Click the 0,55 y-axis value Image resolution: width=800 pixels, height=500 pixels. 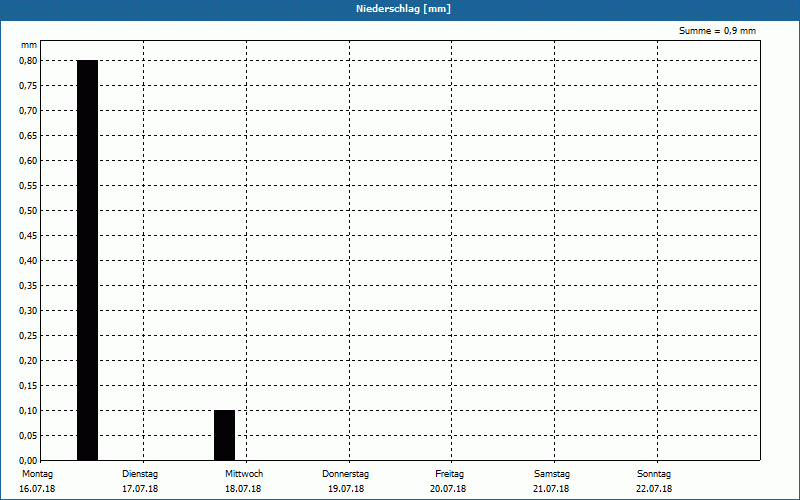[28, 186]
